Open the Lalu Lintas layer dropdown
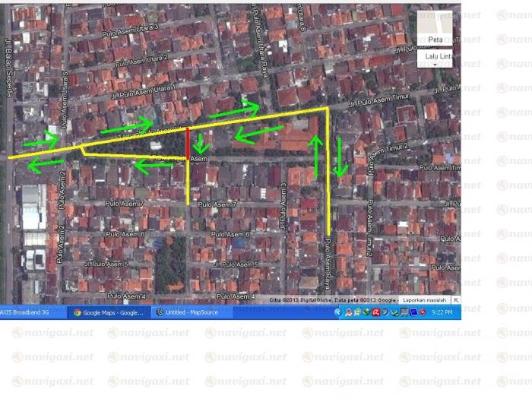Viewport: 532px width, 399px height. (x=435, y=57)
